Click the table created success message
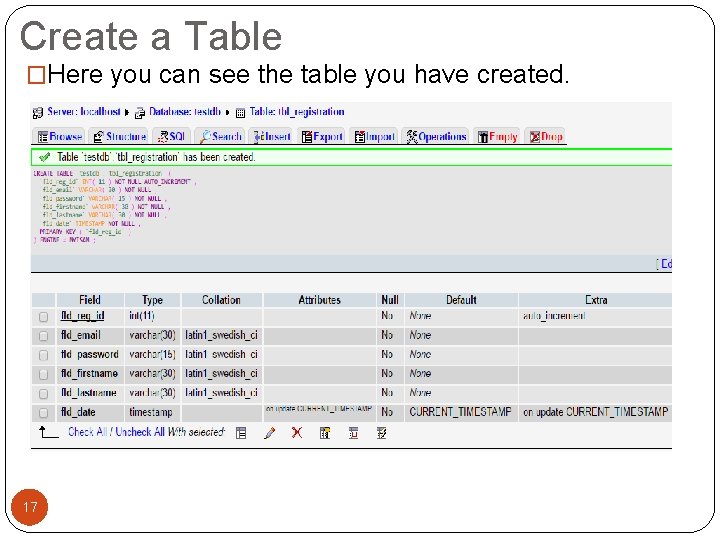The height and width of the screenshot is (540, 720). (156, 157)
